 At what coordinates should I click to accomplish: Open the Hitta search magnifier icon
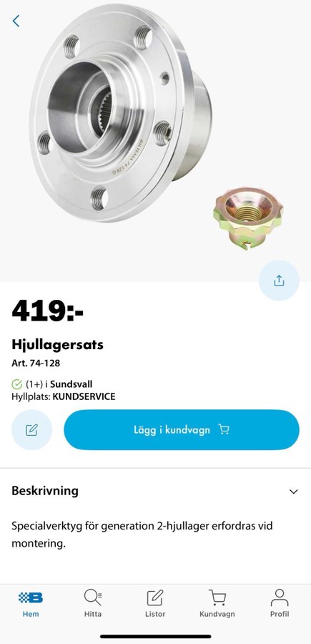pyautogui.click(x=93, y=597)
